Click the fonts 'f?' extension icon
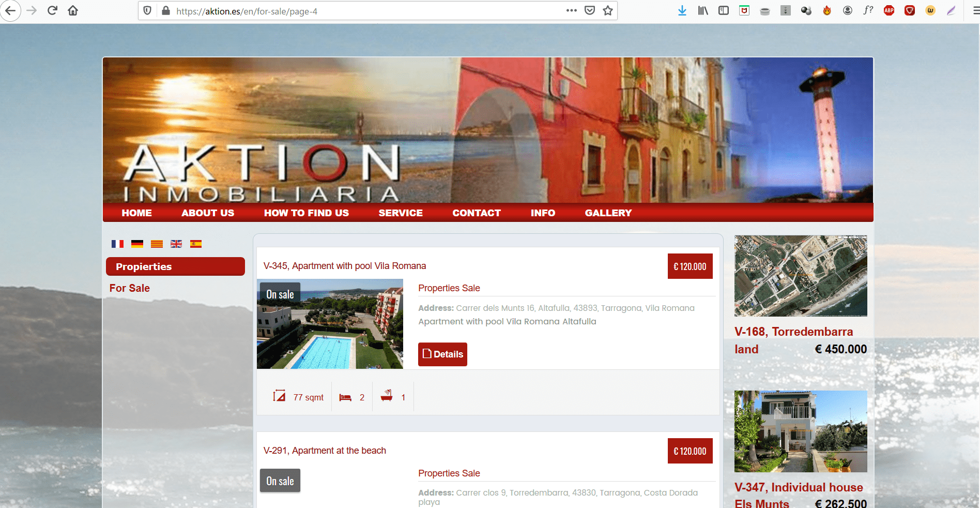 pyautogui.click(x=868, y=10)
